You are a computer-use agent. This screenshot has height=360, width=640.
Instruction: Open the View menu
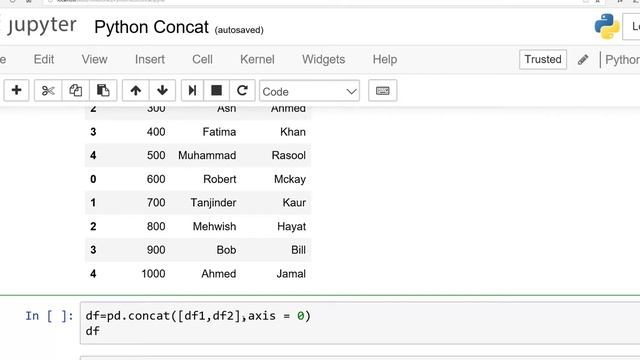pyautogui.click(x=94, y=60)
